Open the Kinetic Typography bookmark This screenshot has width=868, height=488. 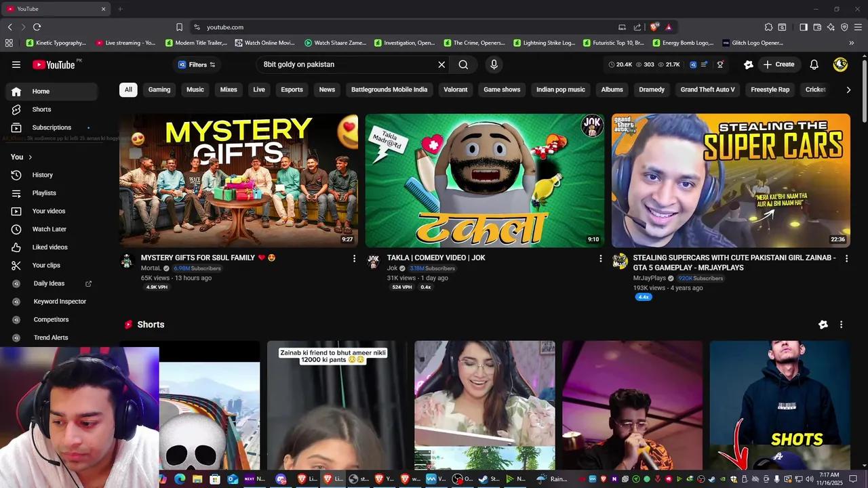pos(56,43)
